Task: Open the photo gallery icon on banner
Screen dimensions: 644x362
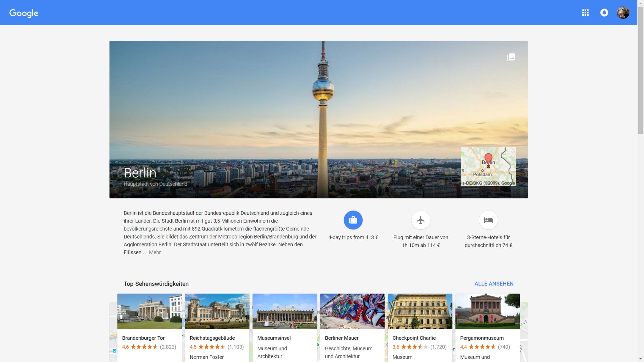Action: point(511,58)
